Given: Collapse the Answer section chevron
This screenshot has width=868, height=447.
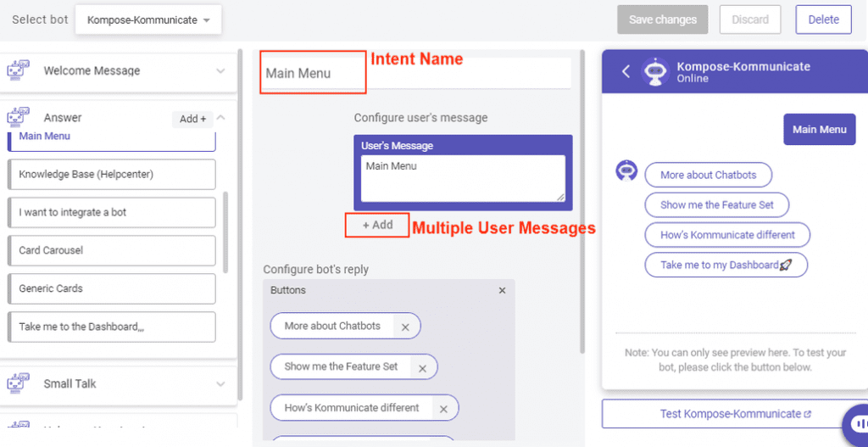Looking at the screenshot, I should click(x=221, y=117).
